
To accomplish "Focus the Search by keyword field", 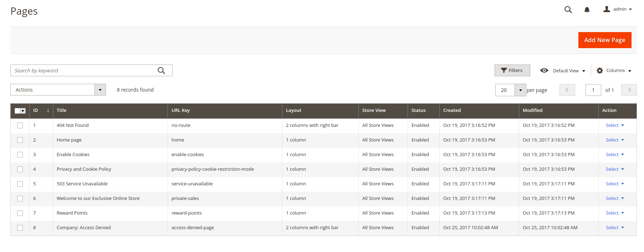I will pos(84,71).
